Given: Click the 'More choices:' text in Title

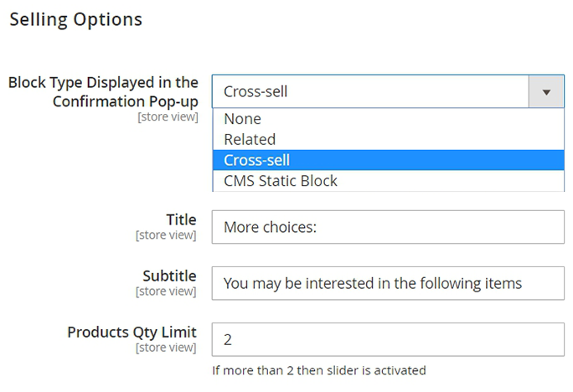Looking at the screenshot, I should [269, 227].
